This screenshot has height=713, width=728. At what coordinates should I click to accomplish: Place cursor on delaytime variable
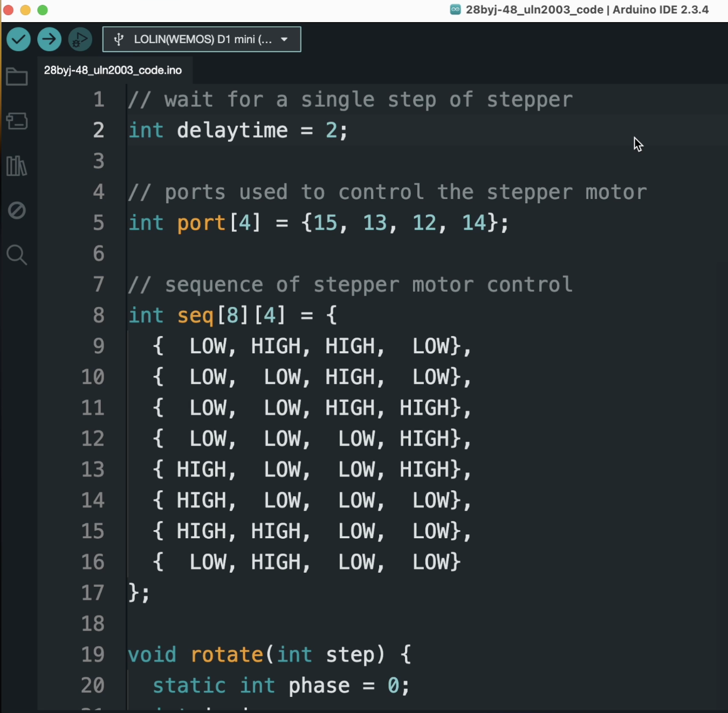tap(232, 131)
